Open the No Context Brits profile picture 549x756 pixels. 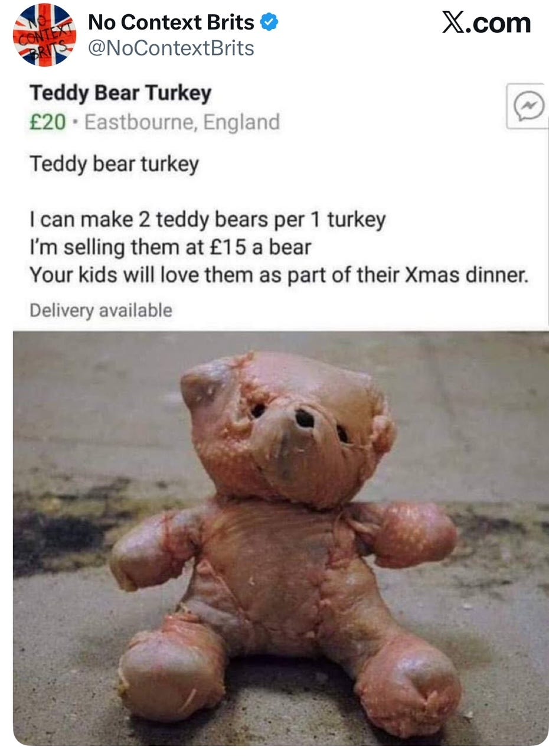point(44,34)
